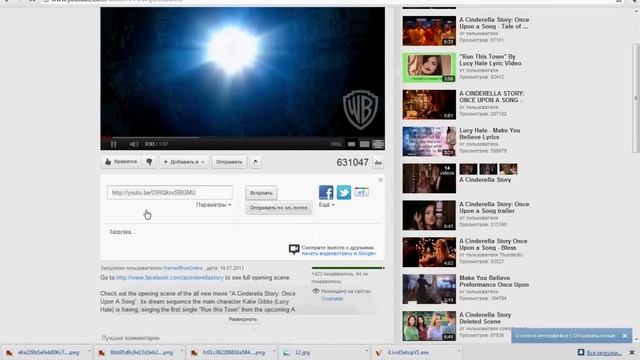Switch to the small player size

(351, 144)
